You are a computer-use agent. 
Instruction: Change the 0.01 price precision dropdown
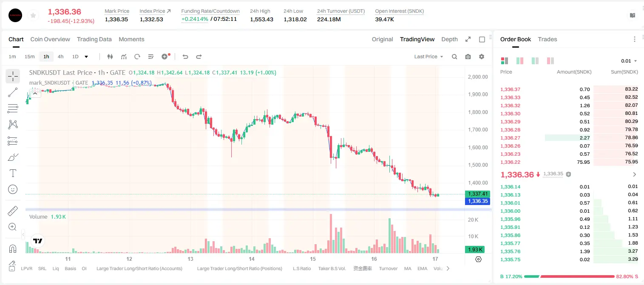(629, 61)
